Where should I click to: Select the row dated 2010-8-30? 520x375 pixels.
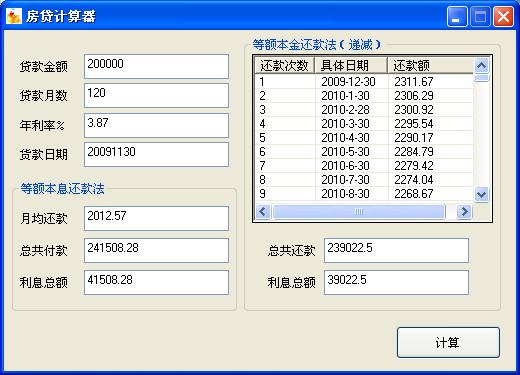click(364, 194)
